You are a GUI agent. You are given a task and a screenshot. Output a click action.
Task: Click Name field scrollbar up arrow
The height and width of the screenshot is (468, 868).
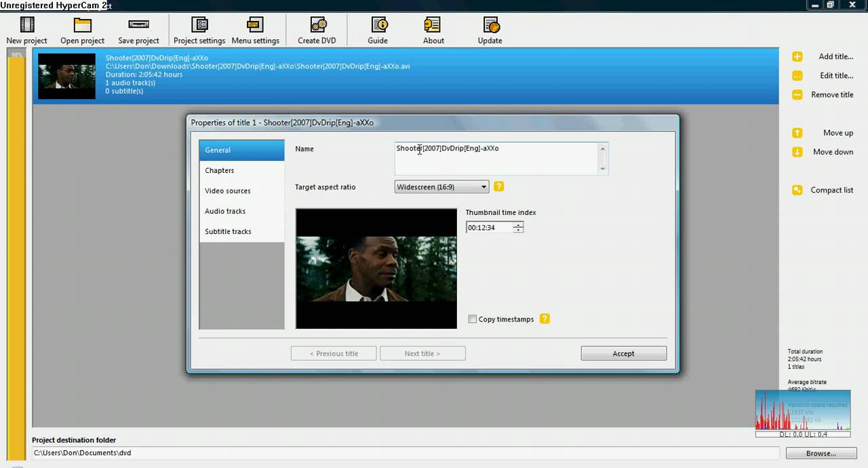[x=603, y=149]
